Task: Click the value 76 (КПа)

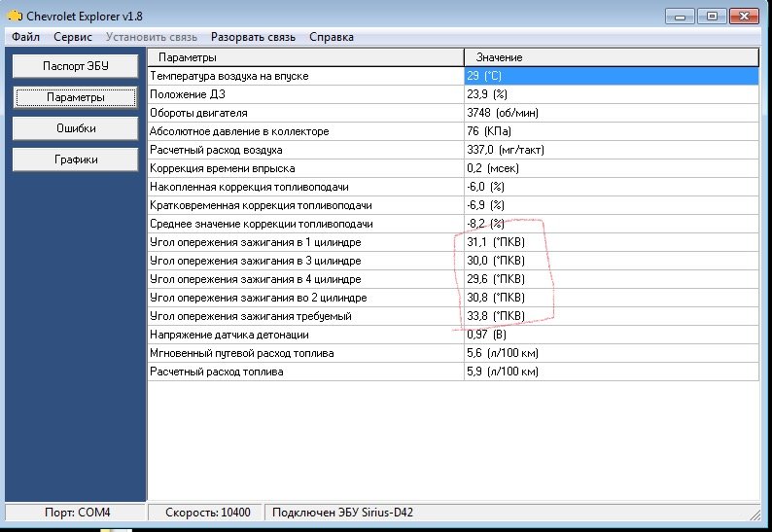Action: [489, 131]
